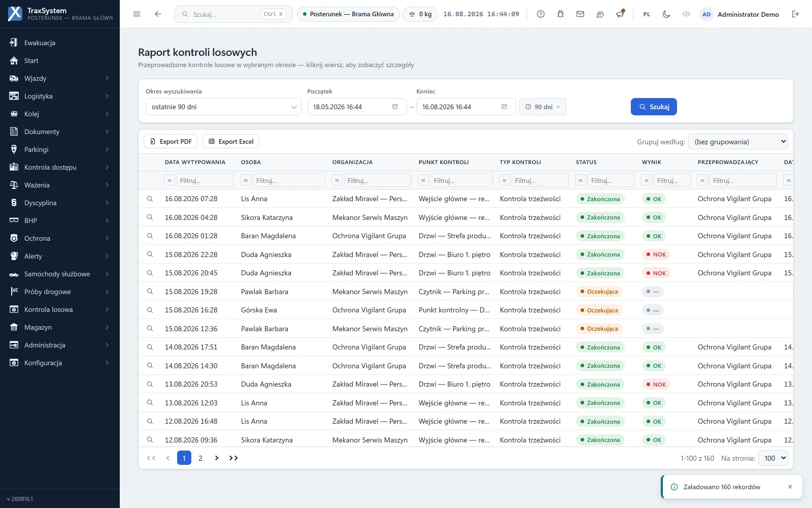The height and width of the screenshot is (508, 812).
Task: Log out using the exit icon
Action: click(x=795, y=14)
